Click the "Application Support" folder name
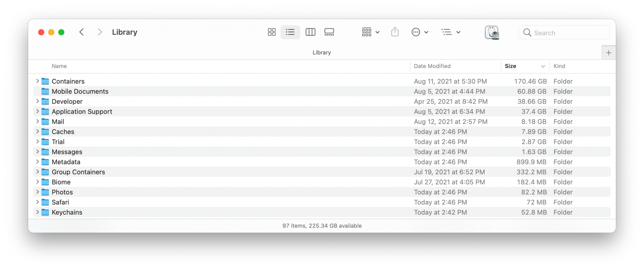Image resolution: width=644 pixels, height=270 pixels. point(82,112)
